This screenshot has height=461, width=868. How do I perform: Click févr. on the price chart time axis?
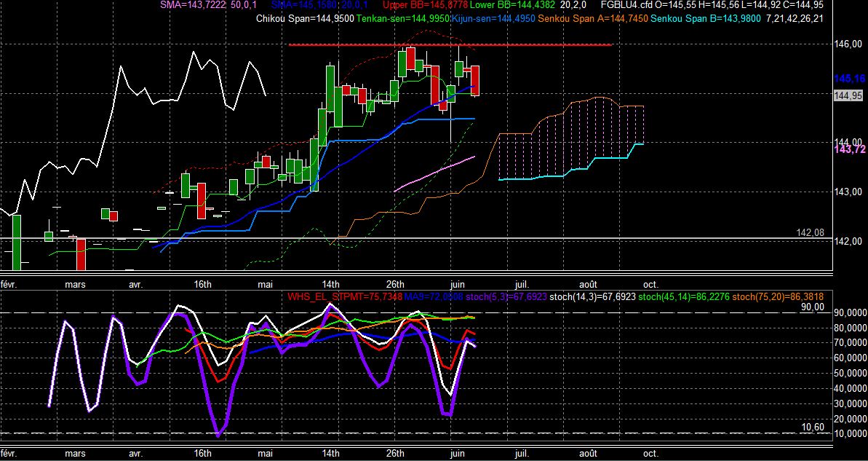click(x=9, y=284)
